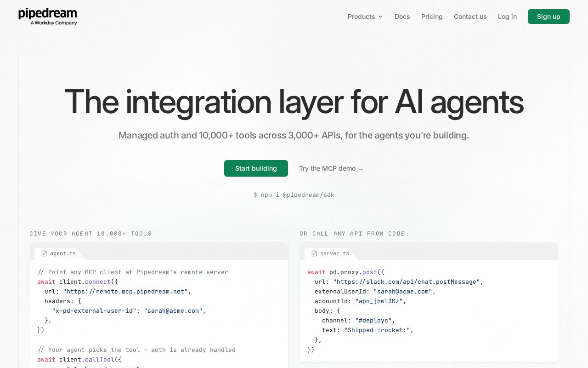Click the server.ts file icon

click(x=314, y=253)
